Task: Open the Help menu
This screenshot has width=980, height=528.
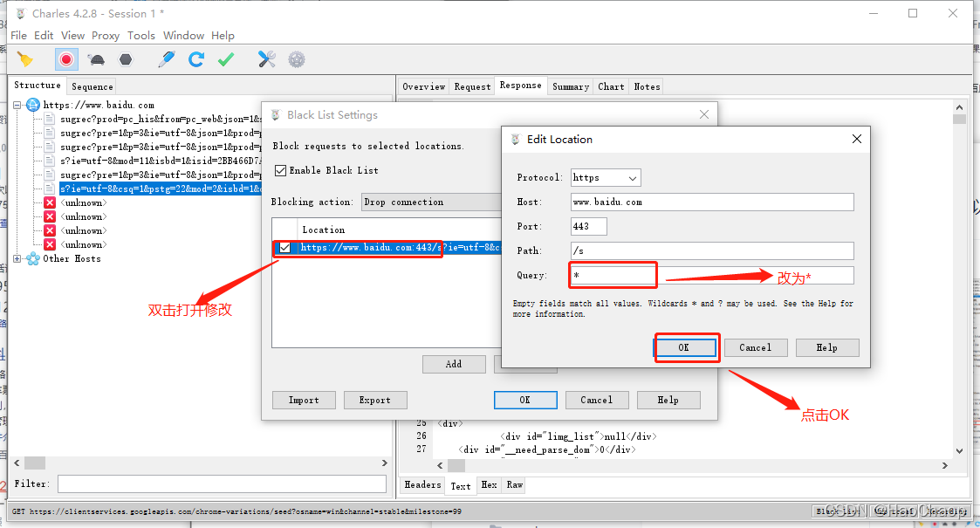Action: pos(223,36)
